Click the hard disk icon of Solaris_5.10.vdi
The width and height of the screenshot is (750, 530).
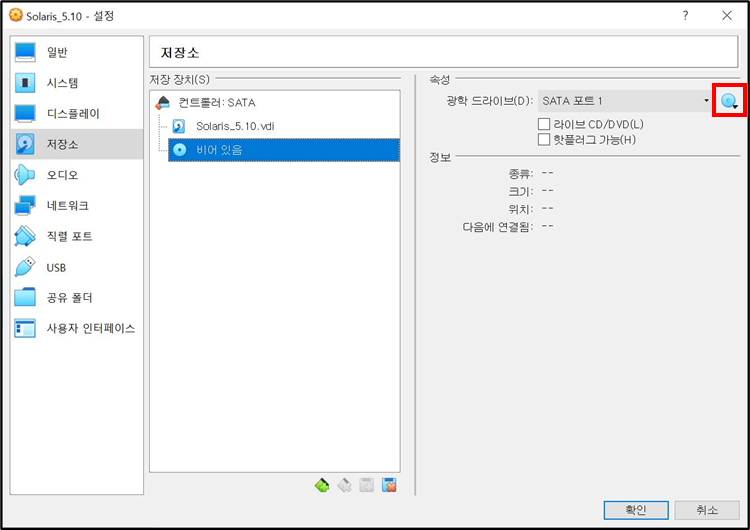point(178,126)
